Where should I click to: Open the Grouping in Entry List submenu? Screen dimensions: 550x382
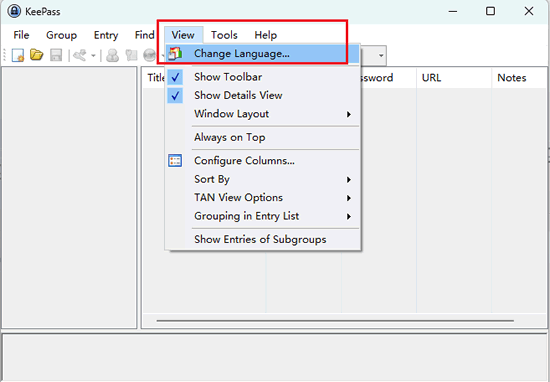[263, 216]
